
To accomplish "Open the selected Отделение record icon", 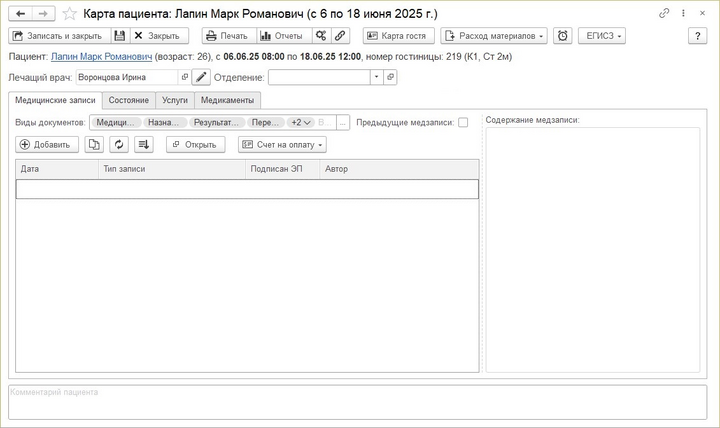I will (x=390, y=77).
